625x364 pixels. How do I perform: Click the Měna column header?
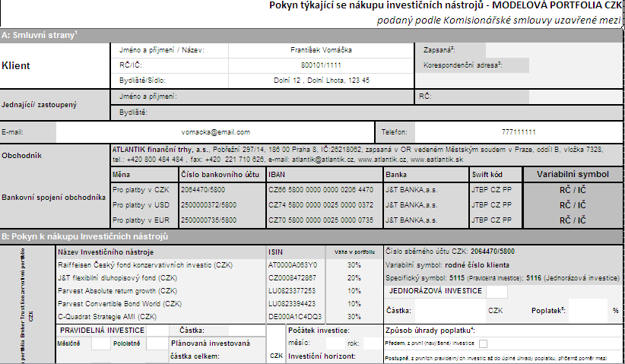(x=144, y=175)
